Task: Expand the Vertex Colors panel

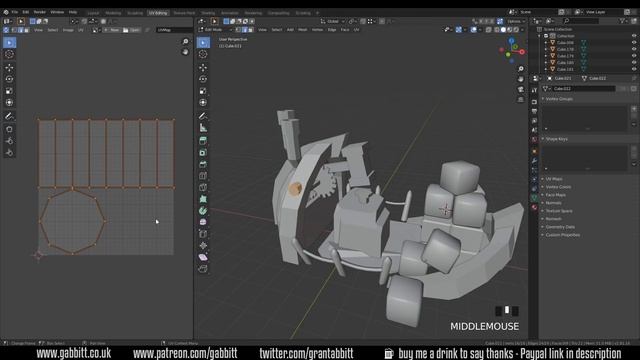Action: point(557,187)
